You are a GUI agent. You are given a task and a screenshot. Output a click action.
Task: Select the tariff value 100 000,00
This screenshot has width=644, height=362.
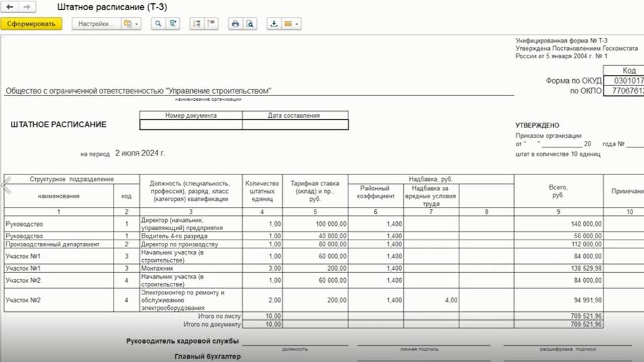(x=315, y=224)
